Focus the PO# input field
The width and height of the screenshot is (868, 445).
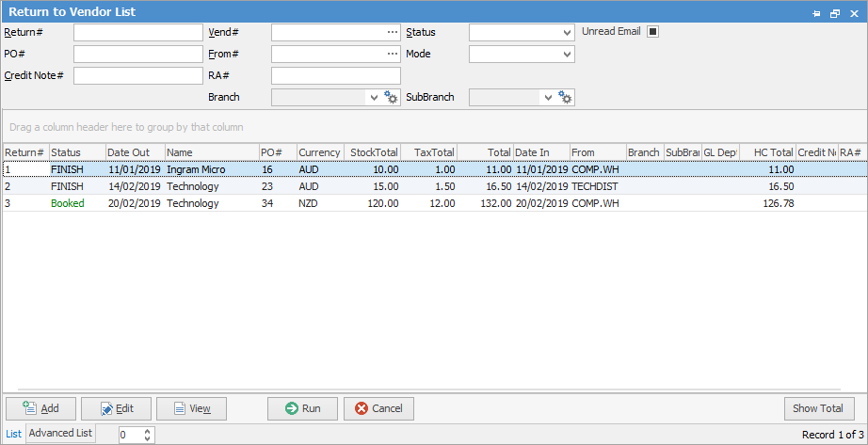(x=138, y=55)
